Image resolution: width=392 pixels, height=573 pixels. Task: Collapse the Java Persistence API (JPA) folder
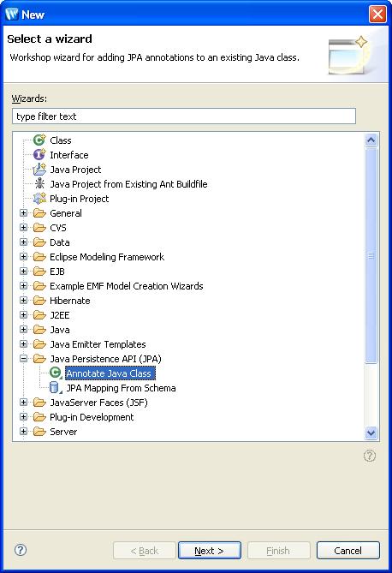[23, 359]
